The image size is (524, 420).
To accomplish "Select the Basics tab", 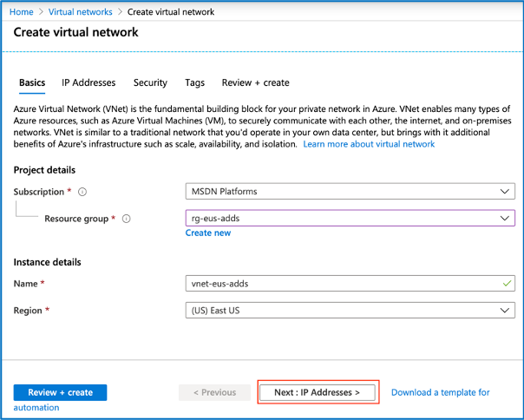I will (x=32, y=82).
